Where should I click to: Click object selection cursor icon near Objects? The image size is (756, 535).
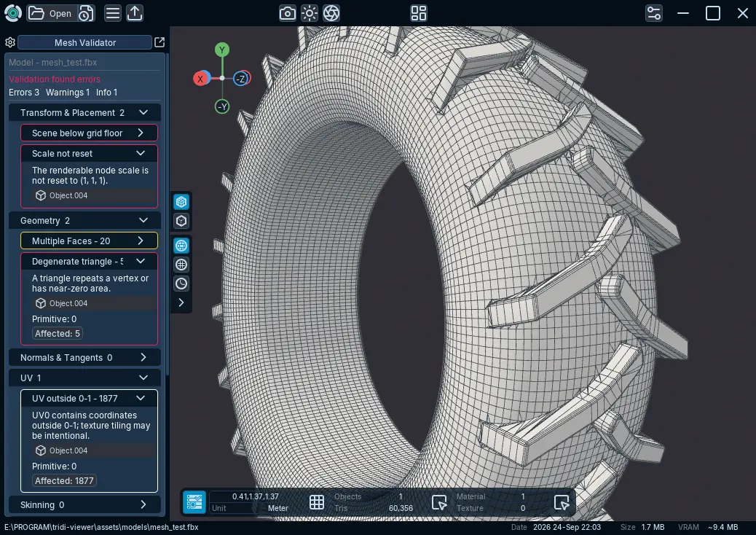tap(439, 501)
